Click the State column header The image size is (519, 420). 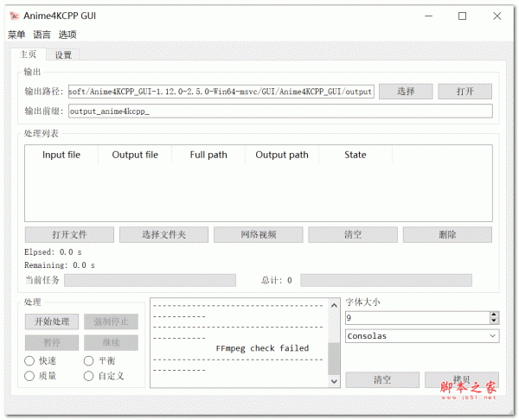coord(356,155)
